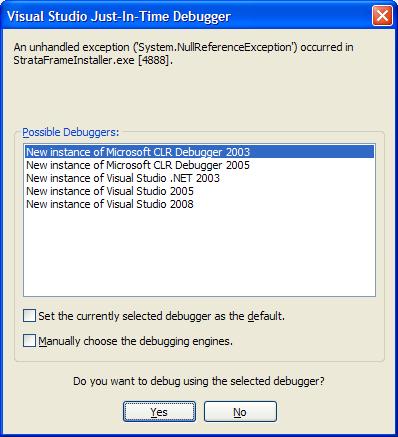Enable set selected debugger as default checkbox

pyautogui.click(x=29, y=315)
